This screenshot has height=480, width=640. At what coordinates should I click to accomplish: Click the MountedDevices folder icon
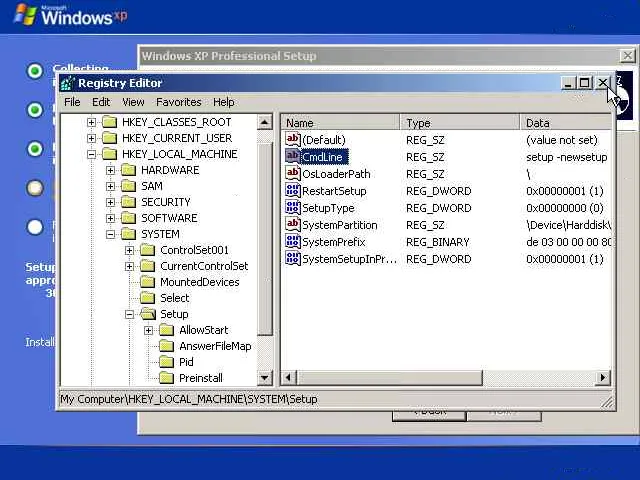point(148,282)
